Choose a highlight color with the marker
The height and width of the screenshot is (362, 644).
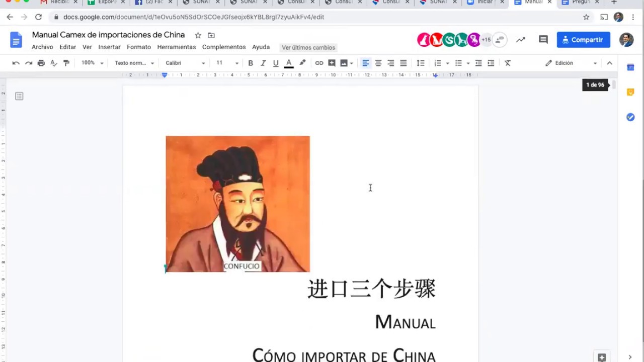click(x=302, y=63)
